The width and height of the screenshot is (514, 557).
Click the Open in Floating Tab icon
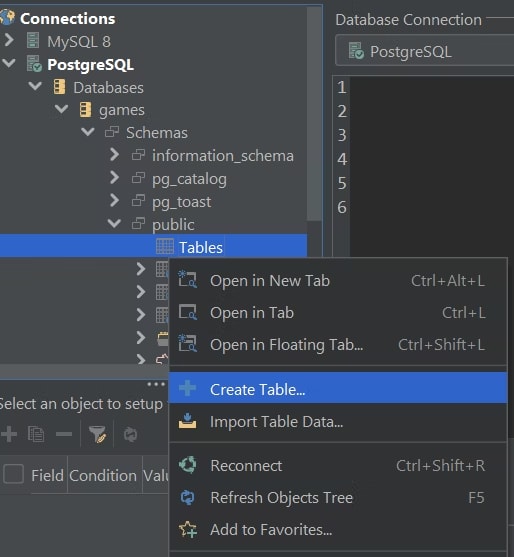click(187, 344)
